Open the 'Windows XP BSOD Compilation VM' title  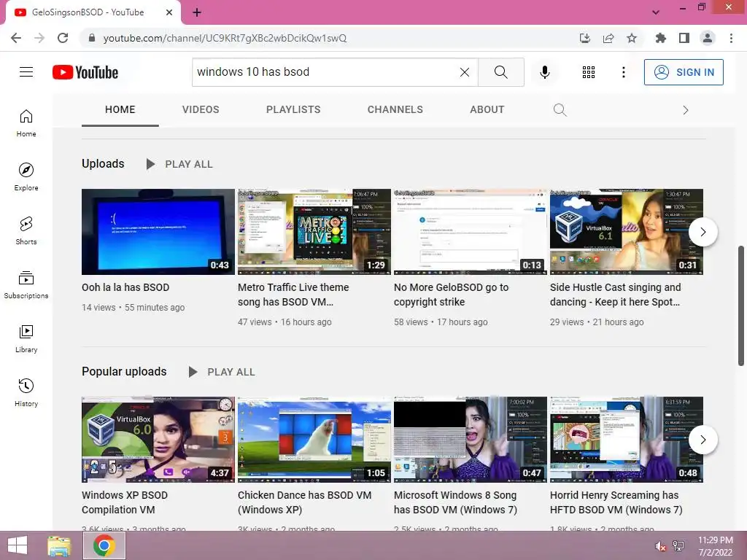(125, 502)
